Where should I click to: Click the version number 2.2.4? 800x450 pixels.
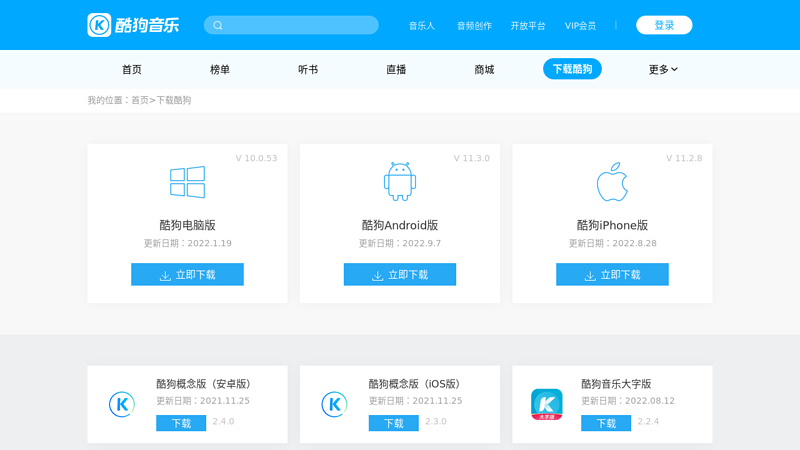[648, 421]
